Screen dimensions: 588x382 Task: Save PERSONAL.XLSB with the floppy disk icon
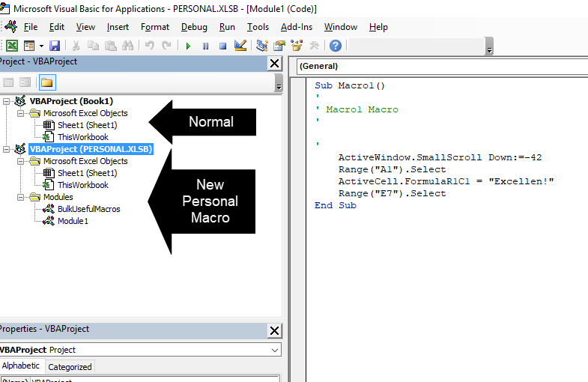[x=55, y=46]
